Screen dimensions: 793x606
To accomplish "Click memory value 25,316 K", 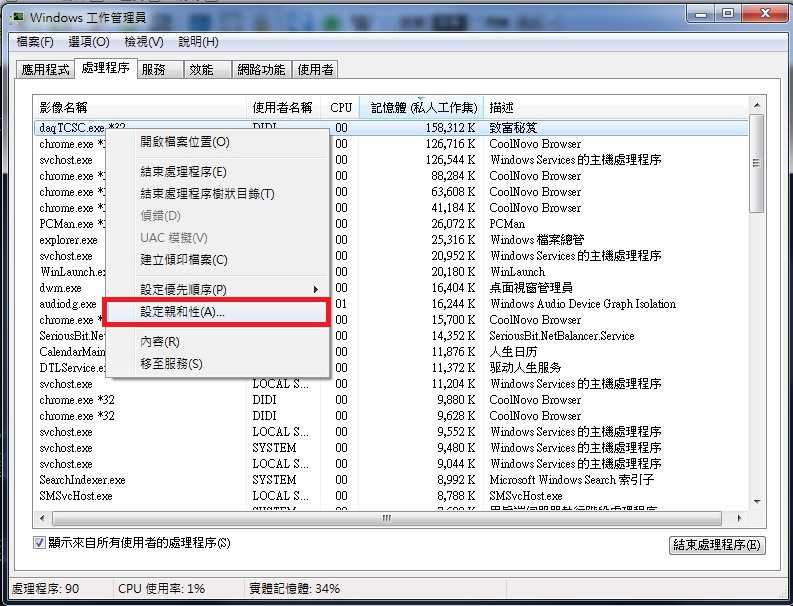I will [x=453, y=240].
